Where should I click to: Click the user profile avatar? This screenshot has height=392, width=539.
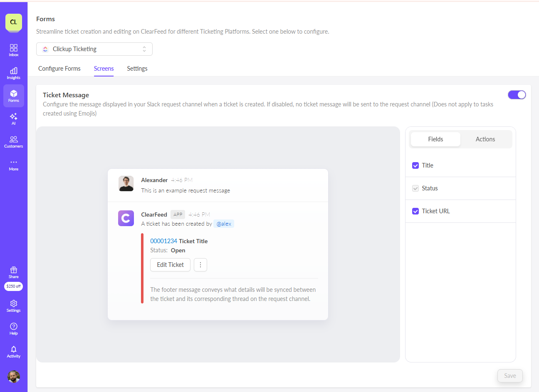pos(14,377)
